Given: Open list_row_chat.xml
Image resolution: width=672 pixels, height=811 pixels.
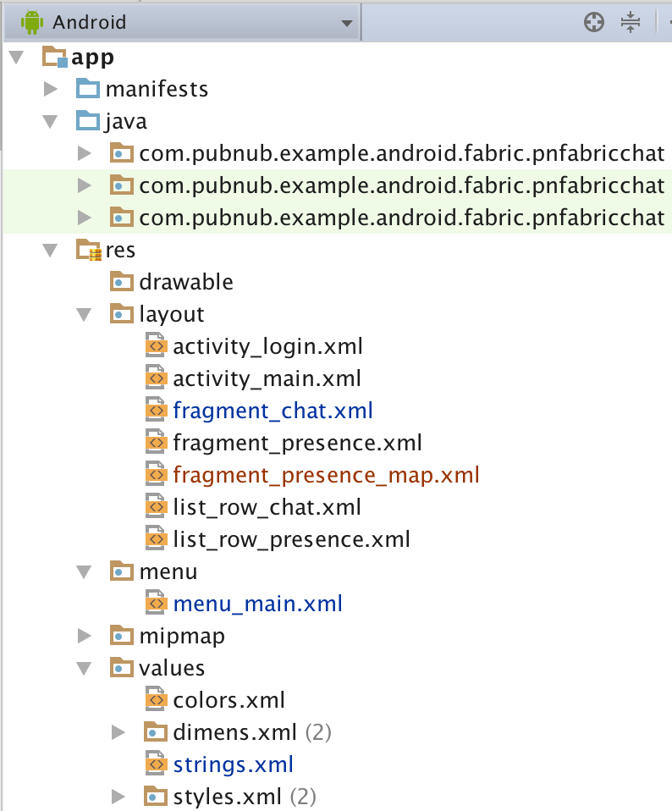Looking at the screenshot, I should 266,506.
